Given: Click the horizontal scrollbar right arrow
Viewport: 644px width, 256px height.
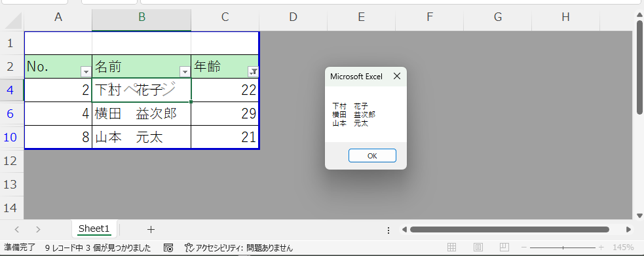Looking at the screenshot, I should pyautogui.click(x=628, y=229).
